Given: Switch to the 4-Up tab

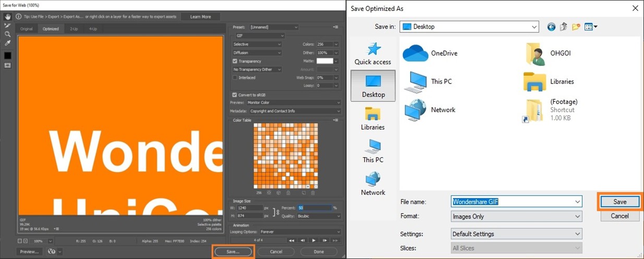Looking at the screenshot, I should [x=92, y=29].
